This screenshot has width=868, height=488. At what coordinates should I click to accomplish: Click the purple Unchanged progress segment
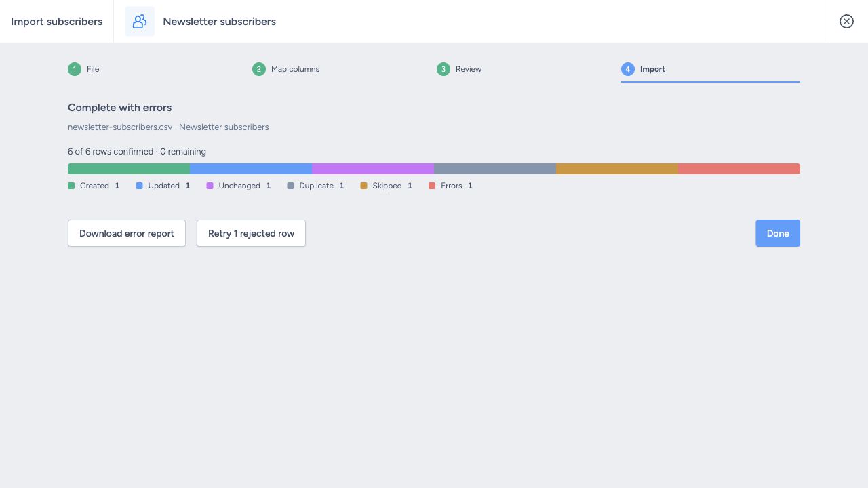[x=373, y=169]
